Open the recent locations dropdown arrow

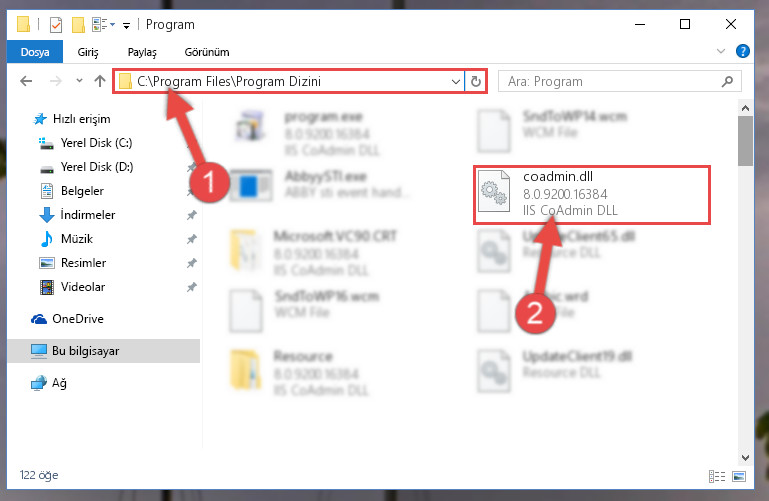pyautogui.click(x=79, y=81)
